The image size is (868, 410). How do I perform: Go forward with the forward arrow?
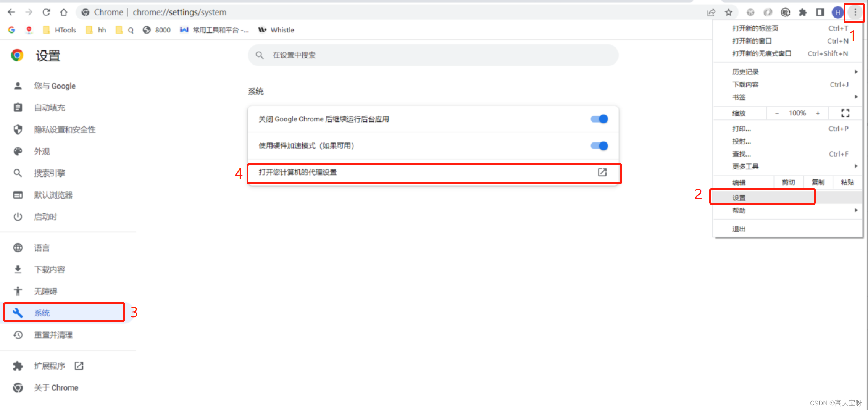click(x=29, y=12)
